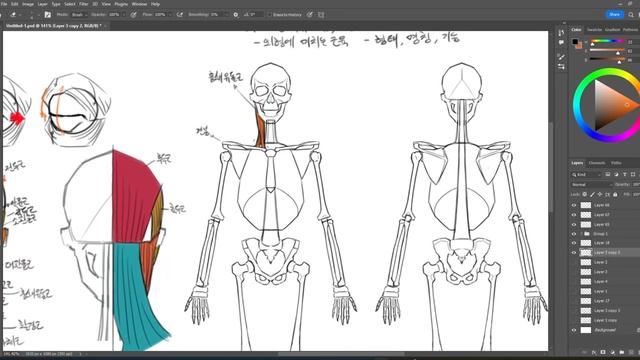Filter layers by type layers icon
Image resolution: width=640 pixels, height=360 pixels.
click(x=624, y=174)
